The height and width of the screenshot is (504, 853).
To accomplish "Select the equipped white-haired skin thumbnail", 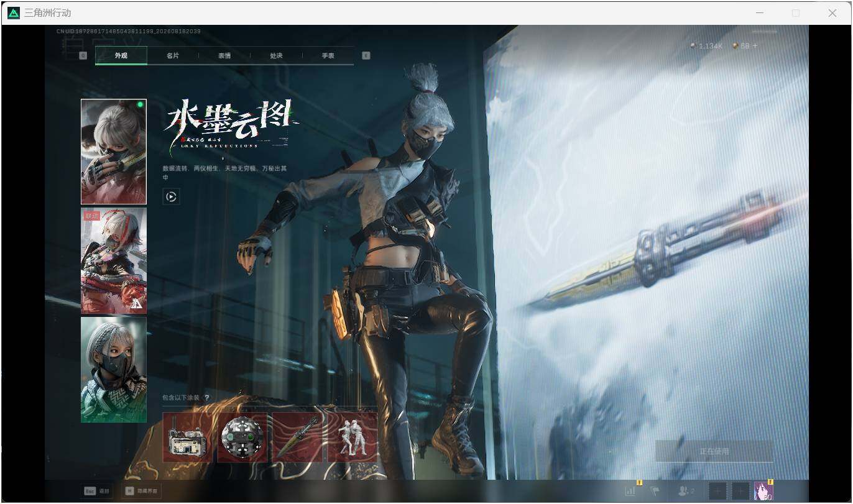I will tap(114, 152).
